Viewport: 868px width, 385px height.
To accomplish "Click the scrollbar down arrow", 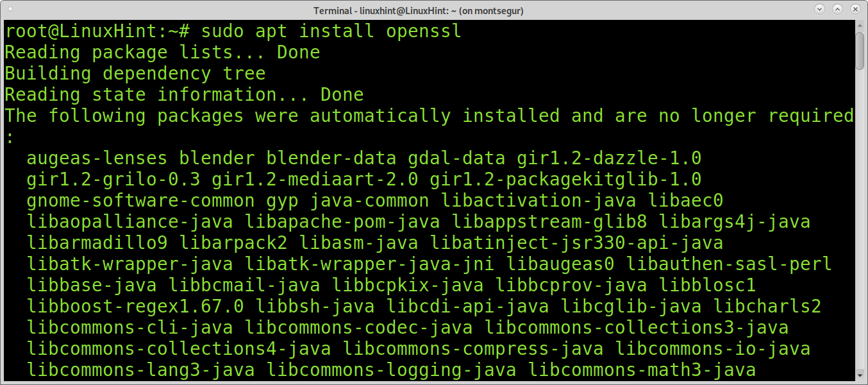I will [x=860, y=375].
